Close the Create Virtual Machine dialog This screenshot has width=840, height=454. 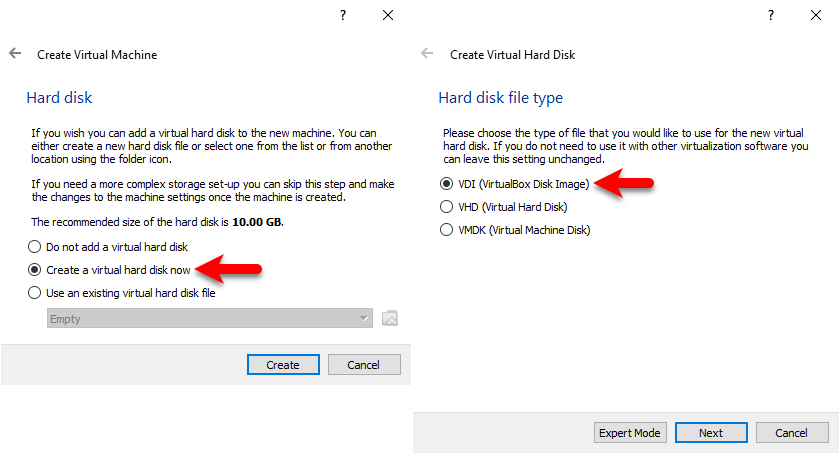[x=388, y=15]
